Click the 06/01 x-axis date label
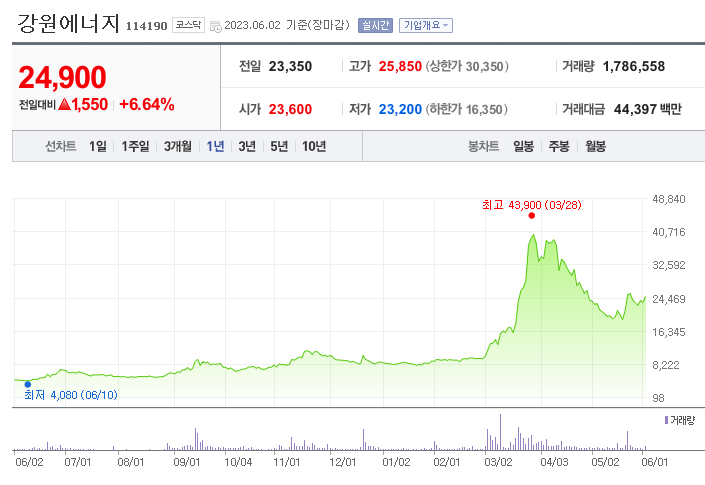This screenshot has width=705, height=485. pos(655,462)
